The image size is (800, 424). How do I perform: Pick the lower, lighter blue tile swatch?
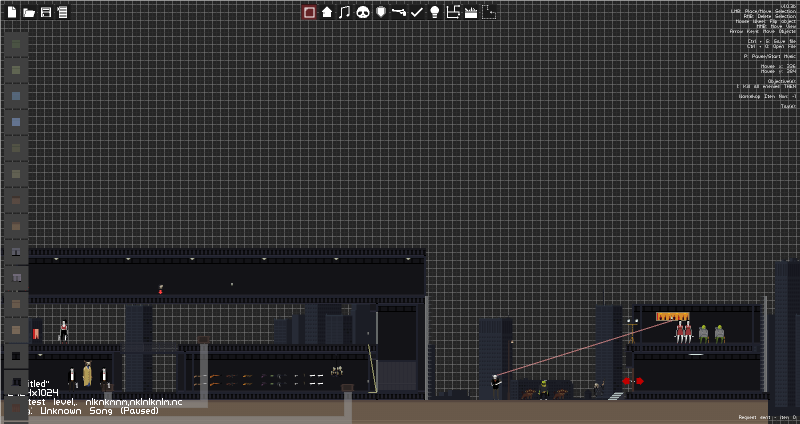[16, 122]
